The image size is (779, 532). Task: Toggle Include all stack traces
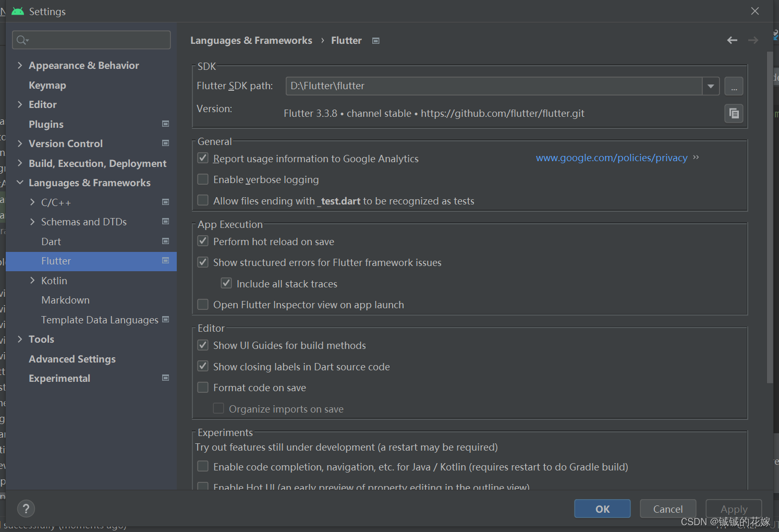click(x=226, y=283)
